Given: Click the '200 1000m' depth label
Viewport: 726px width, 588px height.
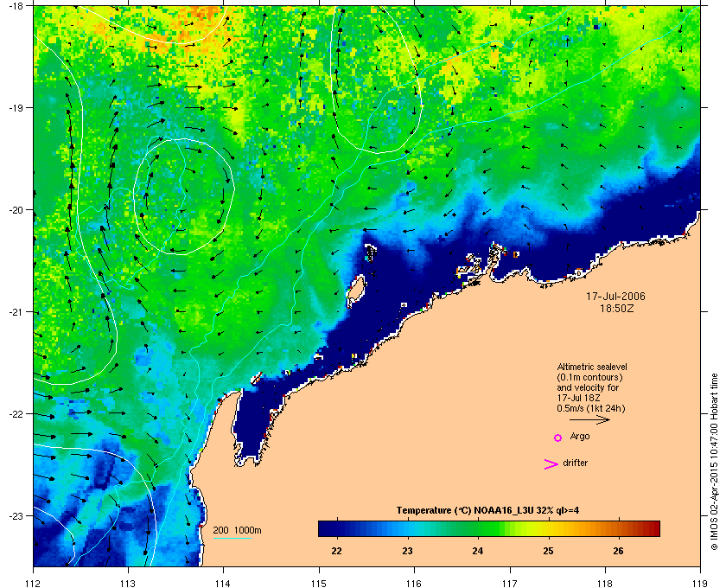Looking at the screenshot, I should (237, 531).
